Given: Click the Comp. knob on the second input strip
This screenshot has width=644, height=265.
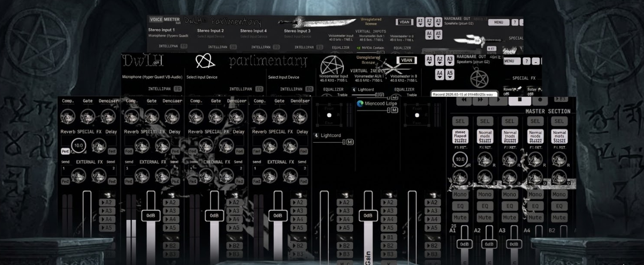Looking at the screenshot, I should point(132,116).
